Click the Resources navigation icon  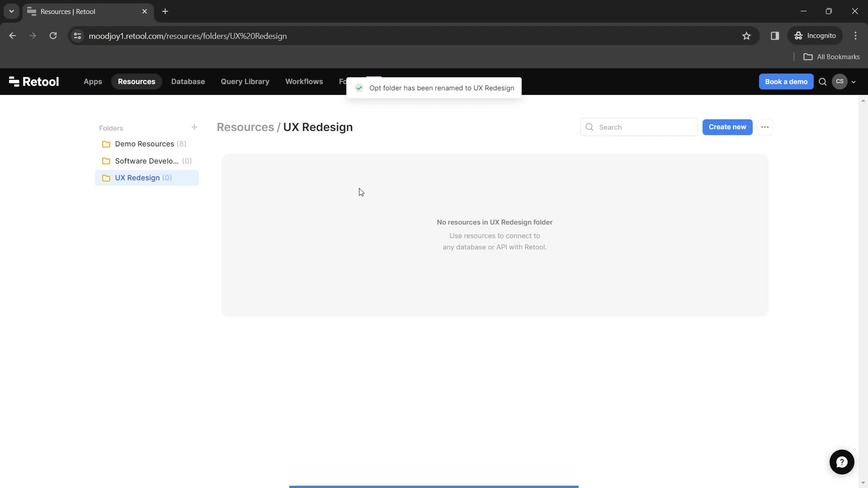pyautogui.click(x=137, y=81)
